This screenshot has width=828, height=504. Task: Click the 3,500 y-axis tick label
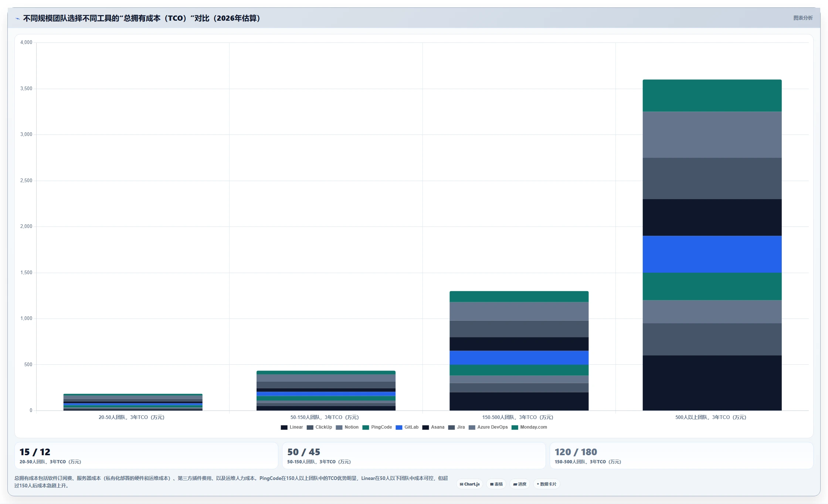(x=26, y=89)
